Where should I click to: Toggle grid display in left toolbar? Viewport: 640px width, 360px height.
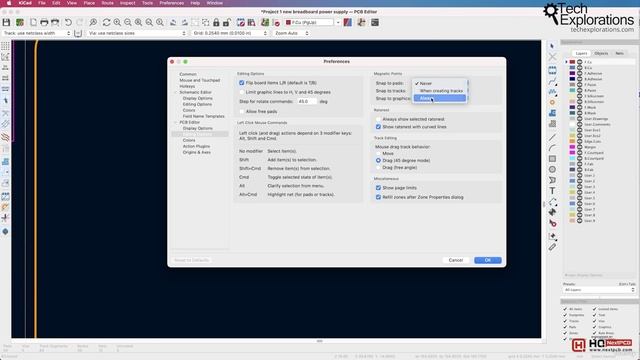coord(5,46)
